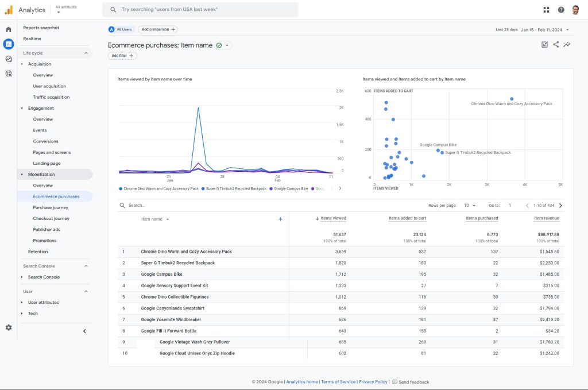Go to next page of table rows
Screen dimensions: 588x390
[560, 206]
